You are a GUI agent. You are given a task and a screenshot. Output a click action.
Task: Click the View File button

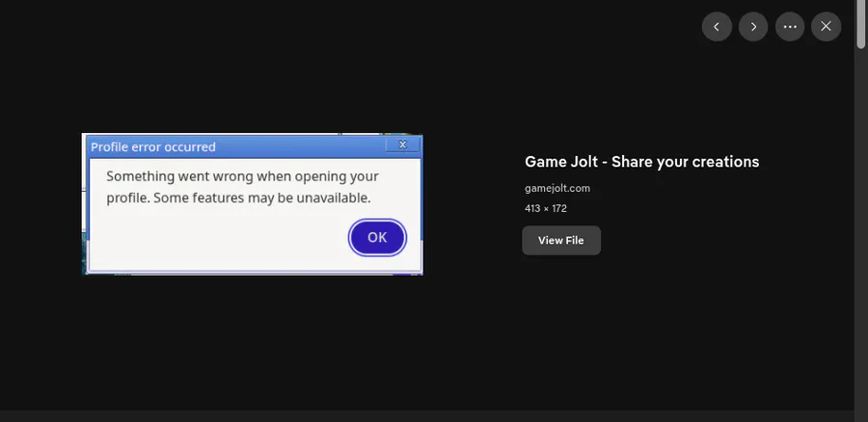pyautogui.click(x=561, y=241)
